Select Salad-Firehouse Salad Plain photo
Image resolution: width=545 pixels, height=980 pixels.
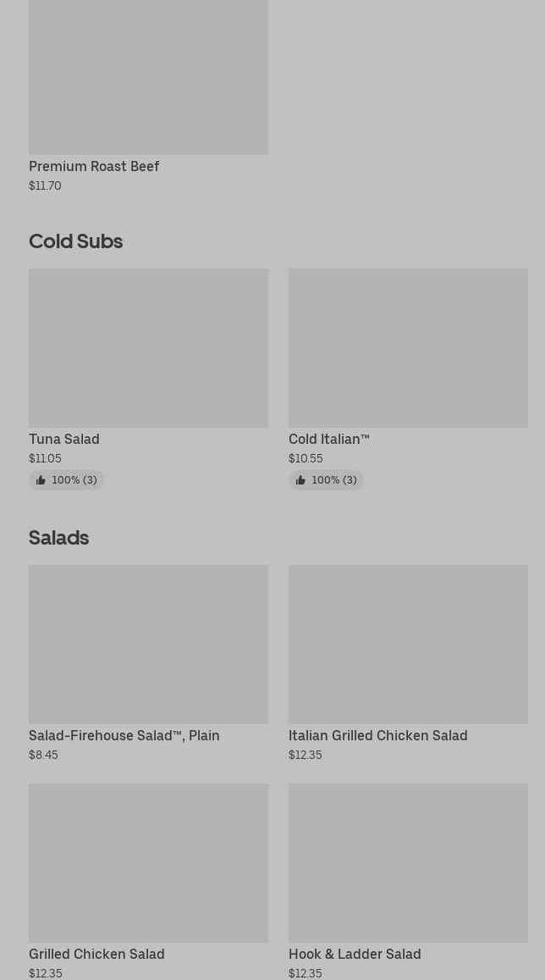[148, 645]
